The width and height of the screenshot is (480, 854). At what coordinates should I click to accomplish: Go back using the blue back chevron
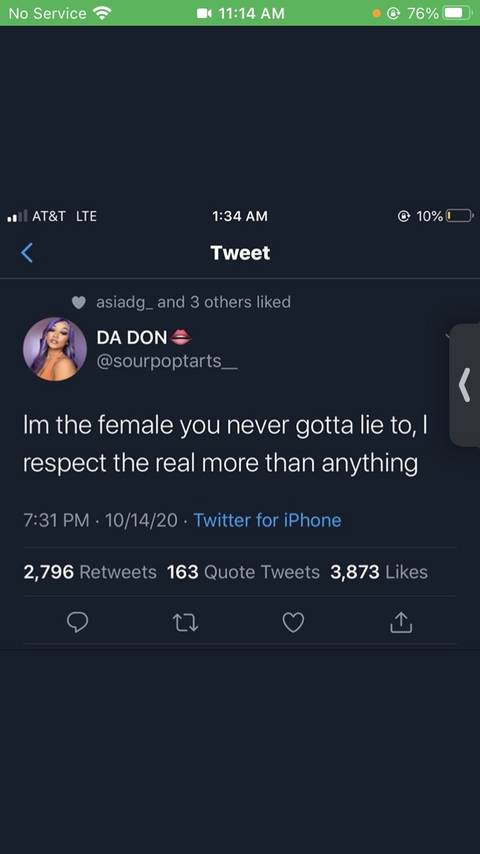pos(27,253)
